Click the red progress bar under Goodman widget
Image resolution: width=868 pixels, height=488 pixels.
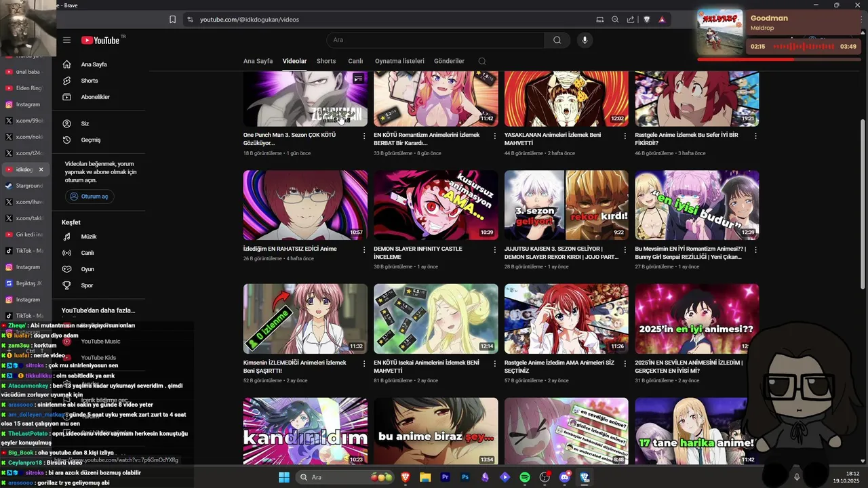tap(778, 60)
